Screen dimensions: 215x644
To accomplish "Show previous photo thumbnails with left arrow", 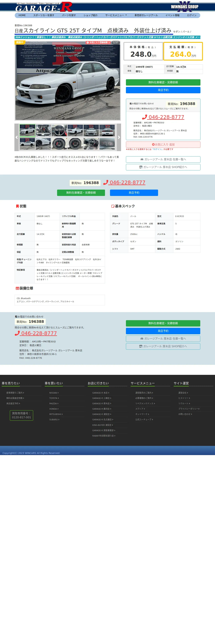I will tap(17, 137).
